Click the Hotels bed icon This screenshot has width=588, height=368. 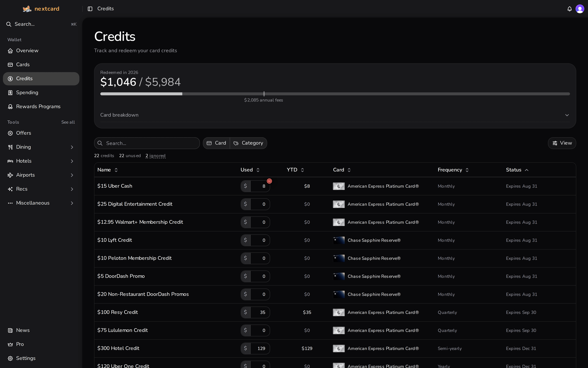10,161
